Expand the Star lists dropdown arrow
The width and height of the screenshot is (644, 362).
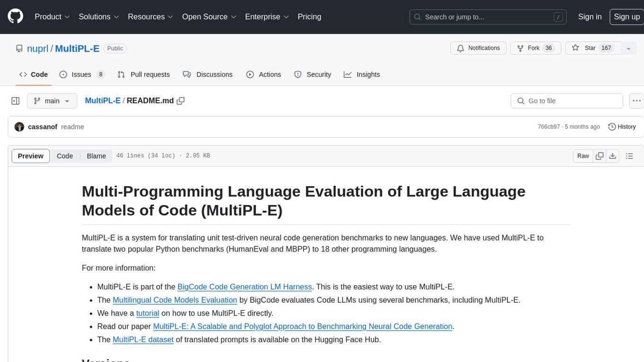(x=628, y=48)
